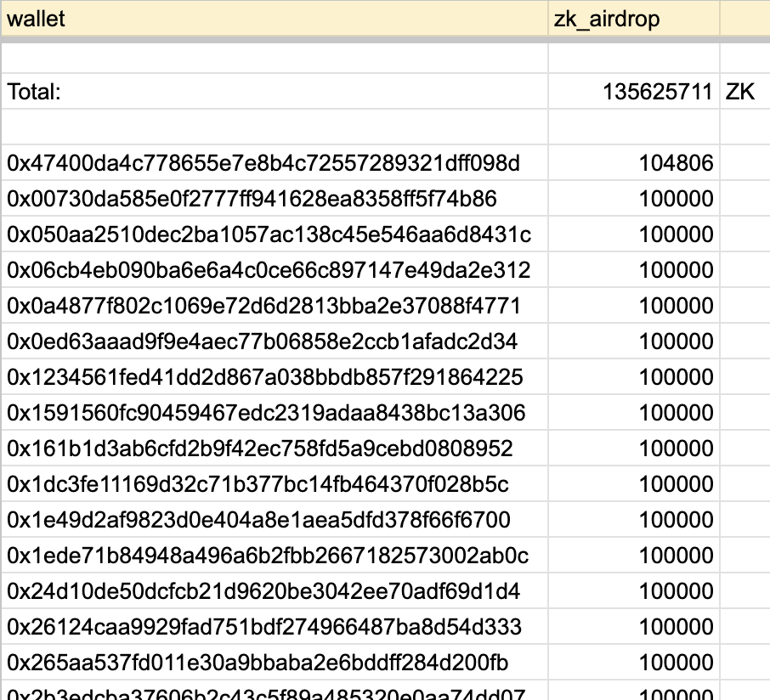Select wallet 0x1e49d2af9823d0e404a8e1aea5dfd378f66f6700
Screen dimensions: 770x700
(275, 519)
